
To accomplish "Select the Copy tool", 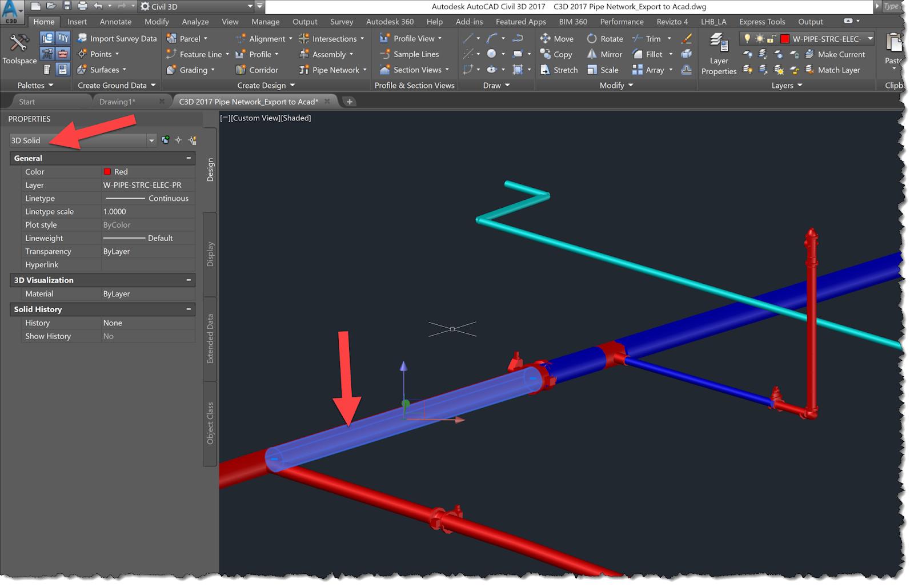I will click(x=556, y=54).
